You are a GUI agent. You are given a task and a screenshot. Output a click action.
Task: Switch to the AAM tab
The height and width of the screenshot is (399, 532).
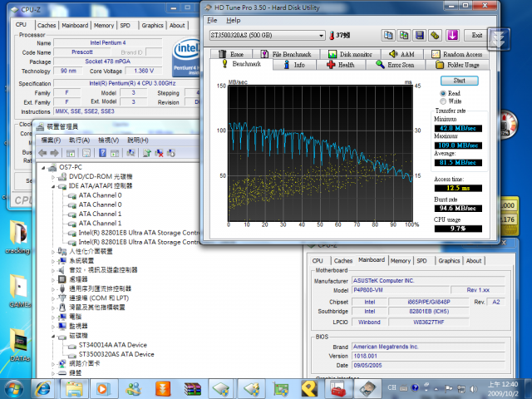(402, 54)
